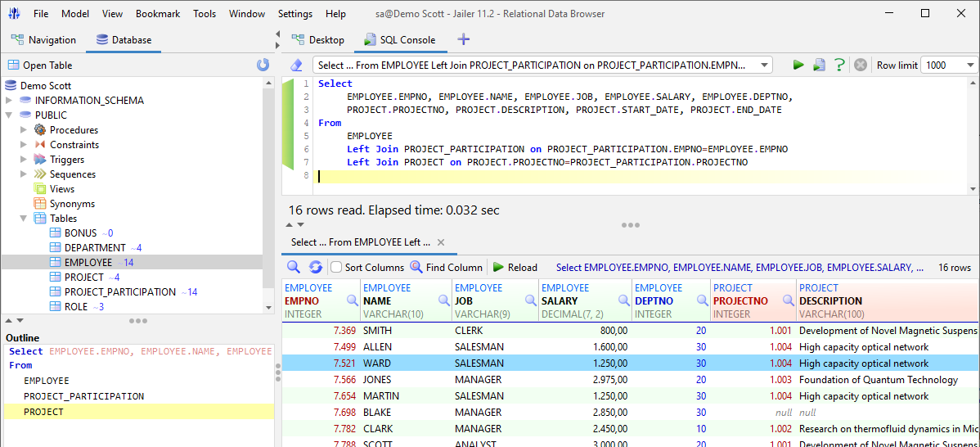Enable the Sort Columns checkbox

coord(335,267)
